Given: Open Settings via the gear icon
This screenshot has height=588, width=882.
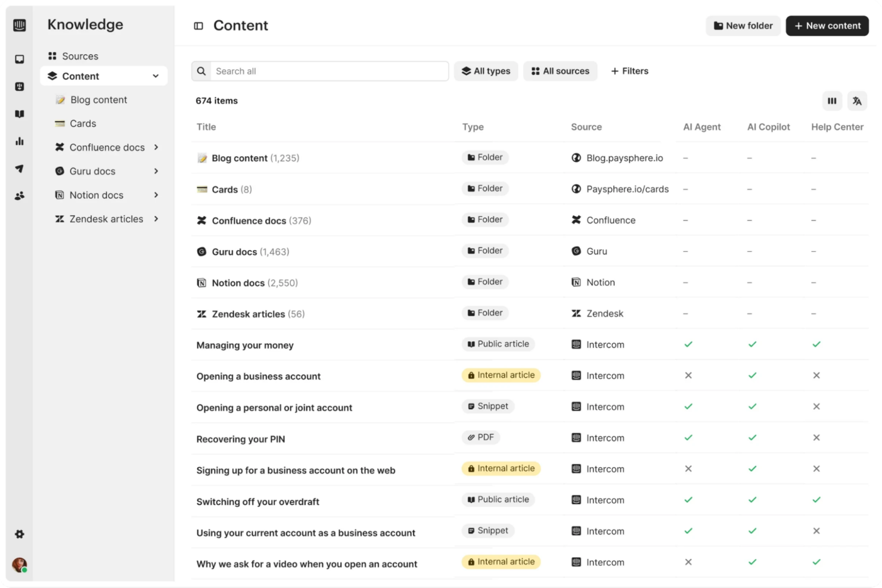Looking at the screenshot, I should [x=20, y=534].
